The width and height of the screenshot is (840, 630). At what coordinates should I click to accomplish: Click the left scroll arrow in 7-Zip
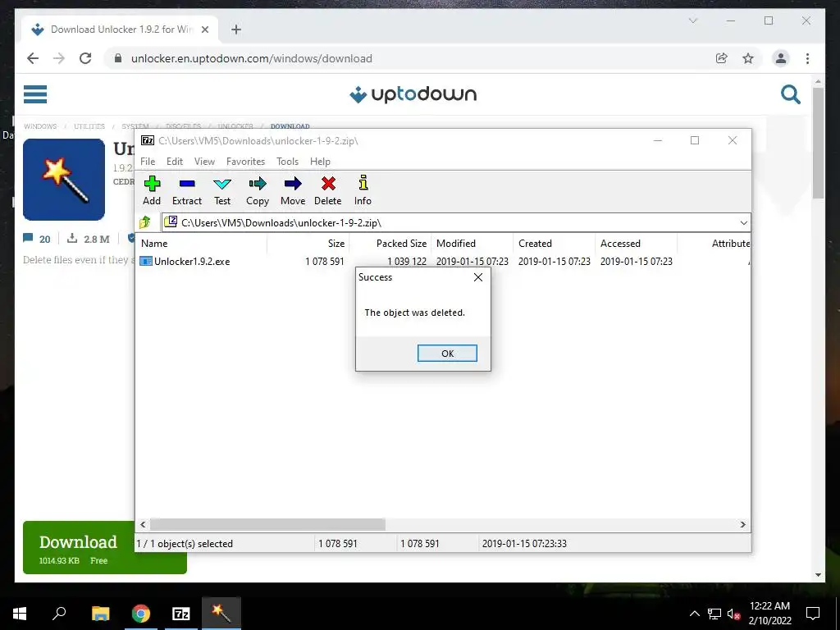[x=143, y=524]
